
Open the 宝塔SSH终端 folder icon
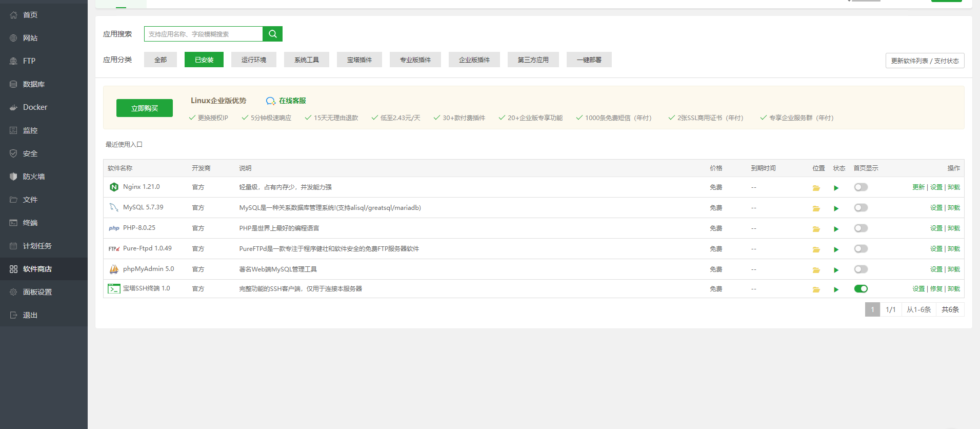(816, 289)
